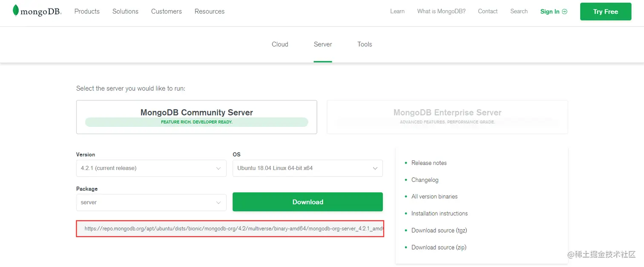Click Download source (zip) link
Image resolution: width=644 pixels, height=267 pixels.
pyautogui.click(x=439, y=247)
